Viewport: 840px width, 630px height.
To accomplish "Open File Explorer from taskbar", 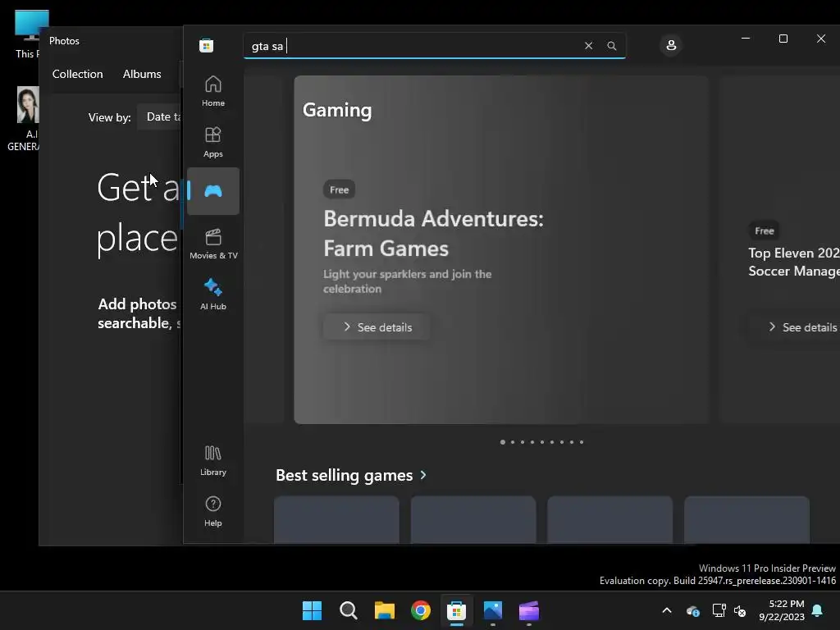I will (385, 610).
